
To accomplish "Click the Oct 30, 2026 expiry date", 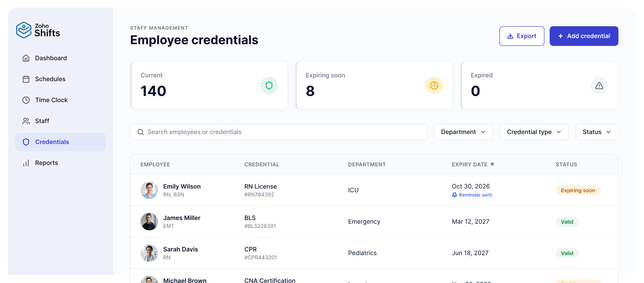I will tap(471, 186).
